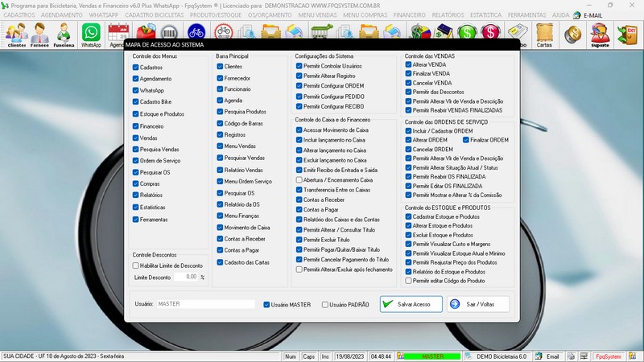Toggle the Usuário MASTER checkbox
The width and height of the screenshot is (644, 362).
click(x=266, y=305)
